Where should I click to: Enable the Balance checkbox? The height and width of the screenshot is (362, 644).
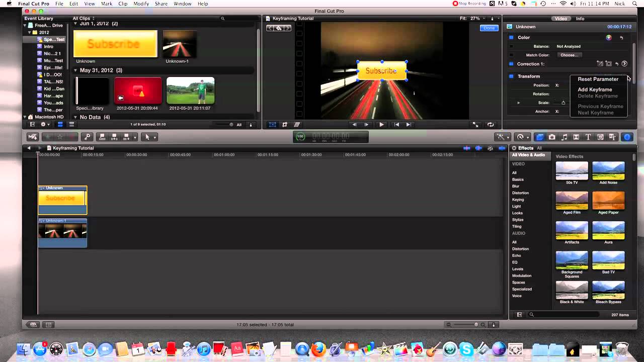(511, 46)
